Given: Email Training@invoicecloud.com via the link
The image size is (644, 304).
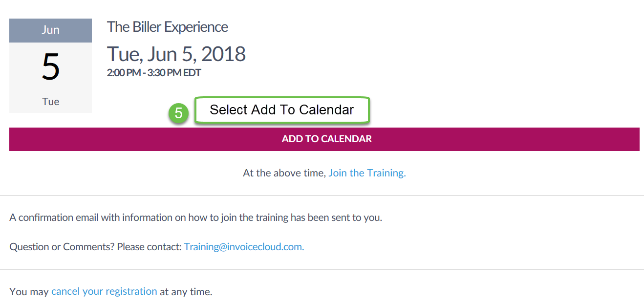Looking at the screenshot, I should tap(244, 247).
